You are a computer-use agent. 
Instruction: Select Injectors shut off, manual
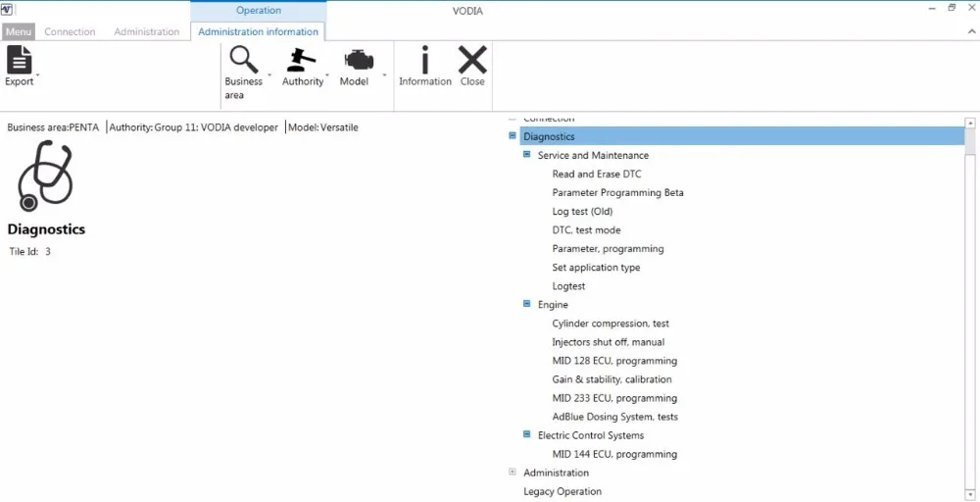(609, 342)
